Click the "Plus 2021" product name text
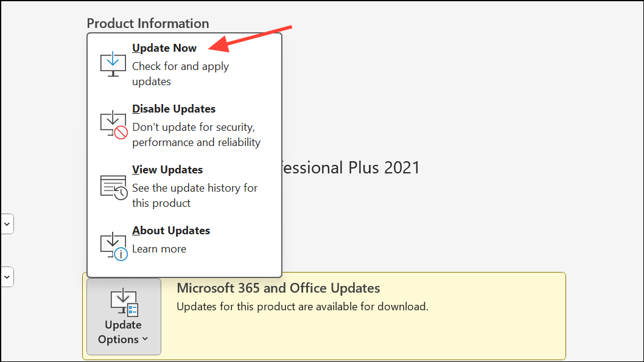 [x=383, y=168]
